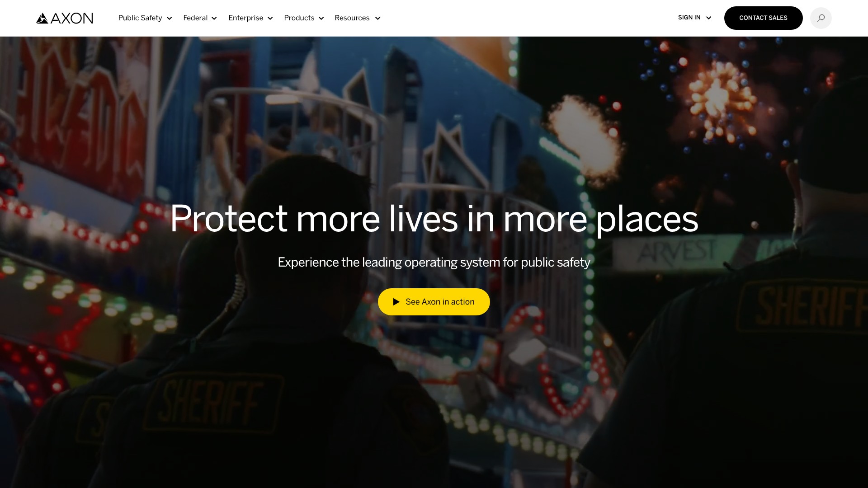Expand the Public Safety chevron arrow
868x488 pixels.
pyautogui.click(x=170, y=19)
